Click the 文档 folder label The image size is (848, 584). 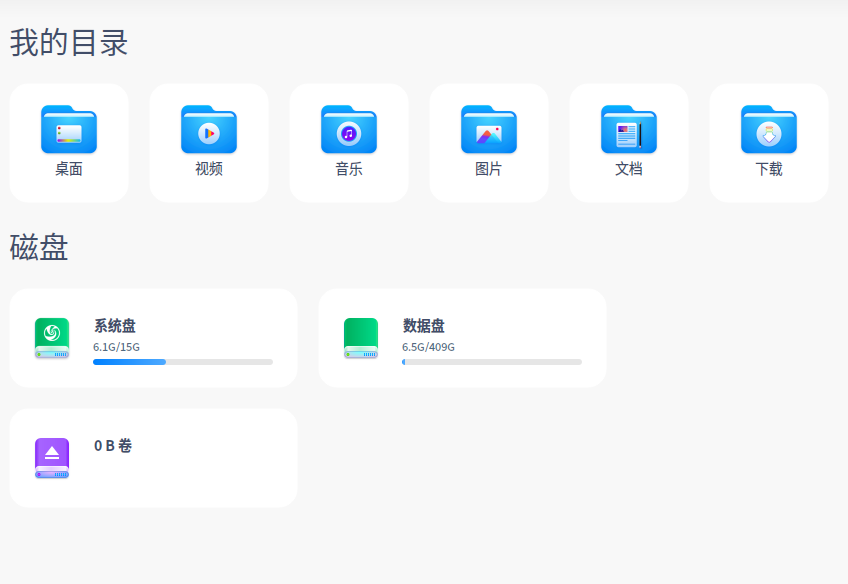(x=629, y=169)
